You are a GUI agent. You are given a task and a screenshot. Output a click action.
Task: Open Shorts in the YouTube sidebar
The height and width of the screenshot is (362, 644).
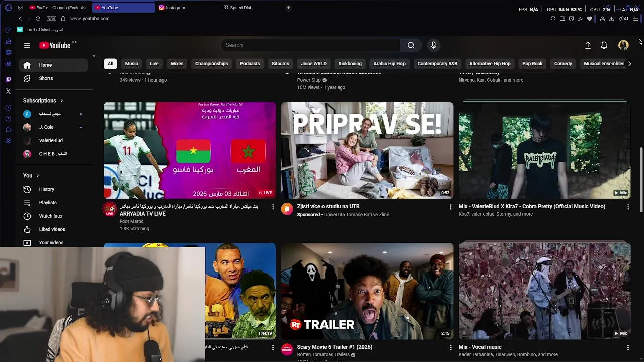(x=53, y=79)
